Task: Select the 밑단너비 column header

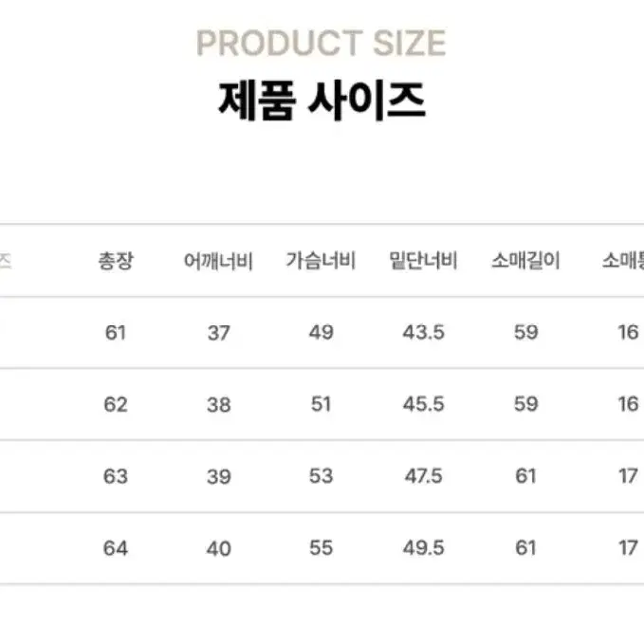Action: 423,261
